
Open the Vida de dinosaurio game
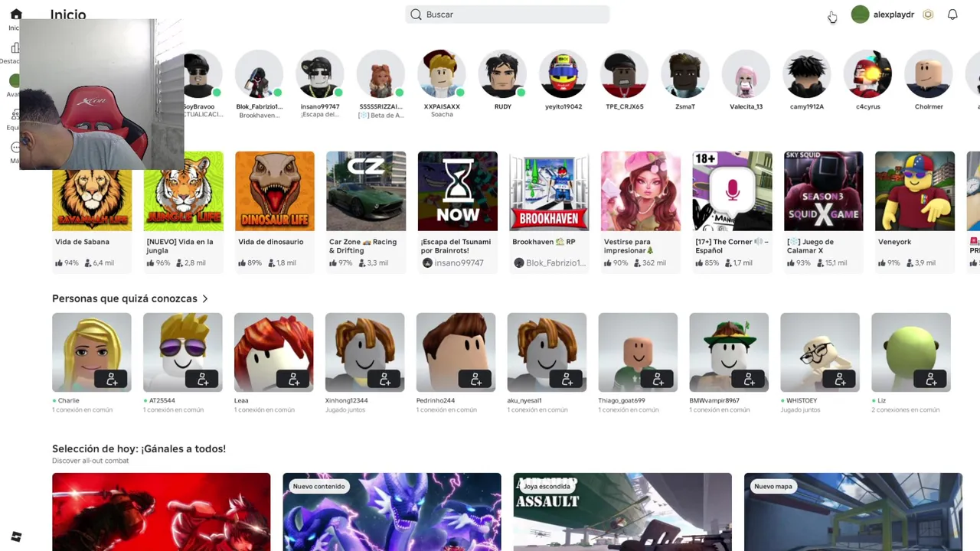(x=275, y=191)
